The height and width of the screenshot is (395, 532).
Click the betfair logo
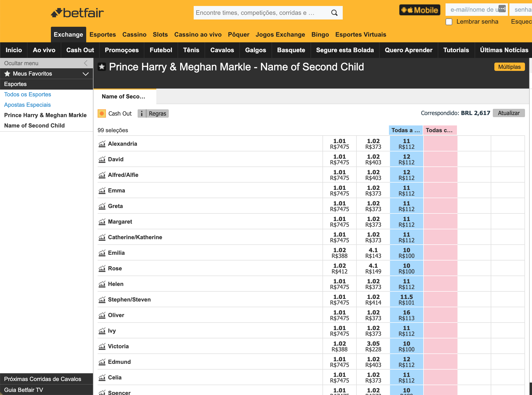point(77,13)
